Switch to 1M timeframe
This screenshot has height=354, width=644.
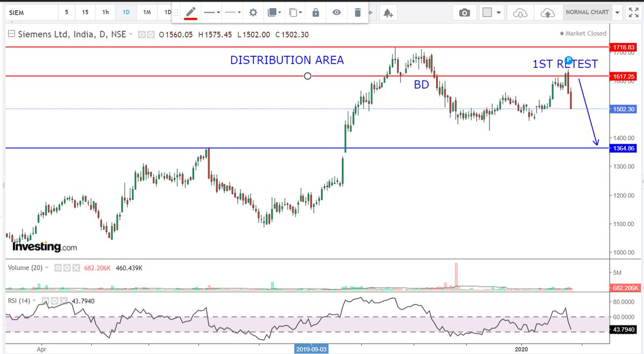point(146,12)
